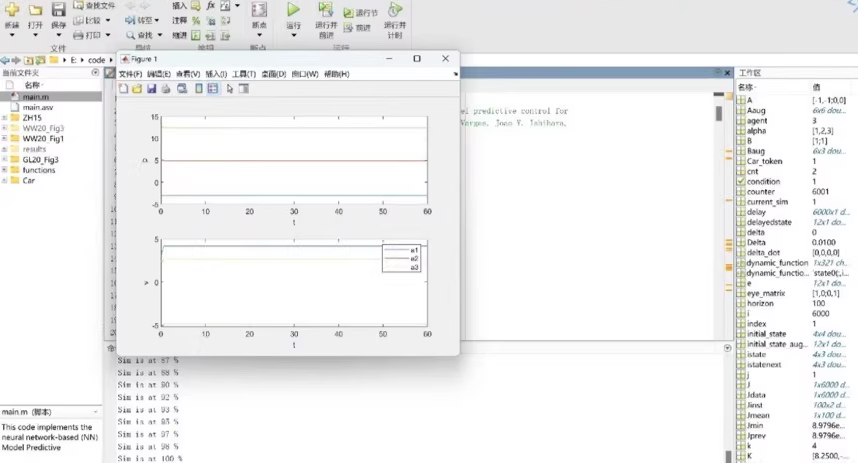Image resolution: width=858 pixels, height=463 pixels.
Task: Click Open File icon in Figure 1 toolbar
Action: 137,89
